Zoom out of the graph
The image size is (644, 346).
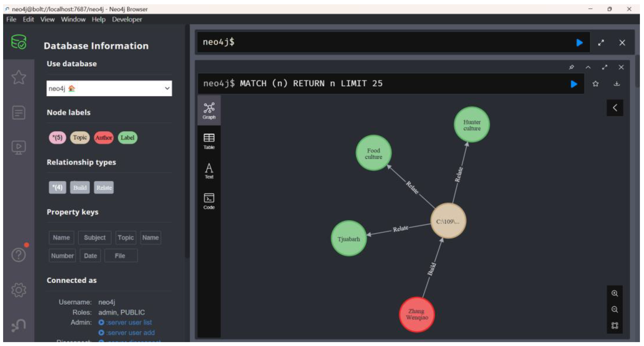point(615,310)
